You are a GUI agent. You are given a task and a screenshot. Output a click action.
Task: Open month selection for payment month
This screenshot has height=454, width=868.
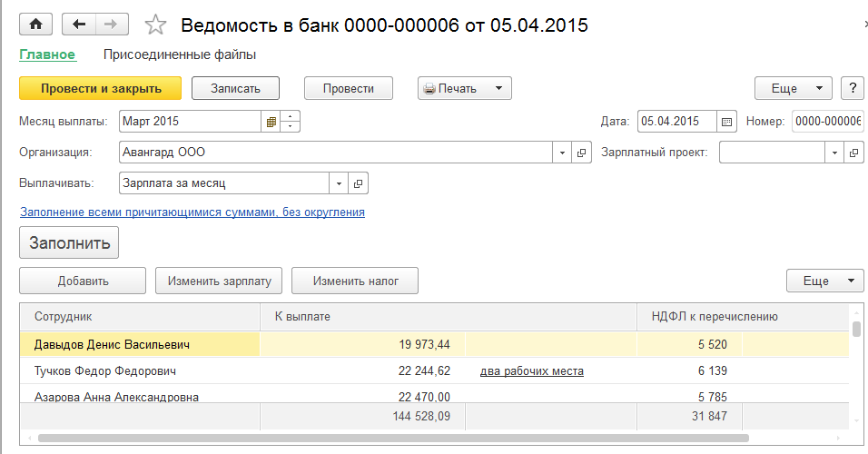[x=271, y=121]
